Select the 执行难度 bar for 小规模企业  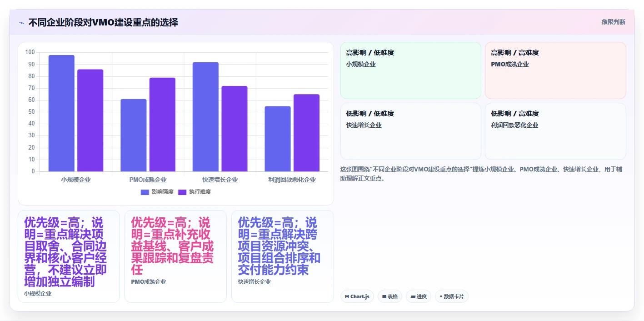[x=90, y=120]
